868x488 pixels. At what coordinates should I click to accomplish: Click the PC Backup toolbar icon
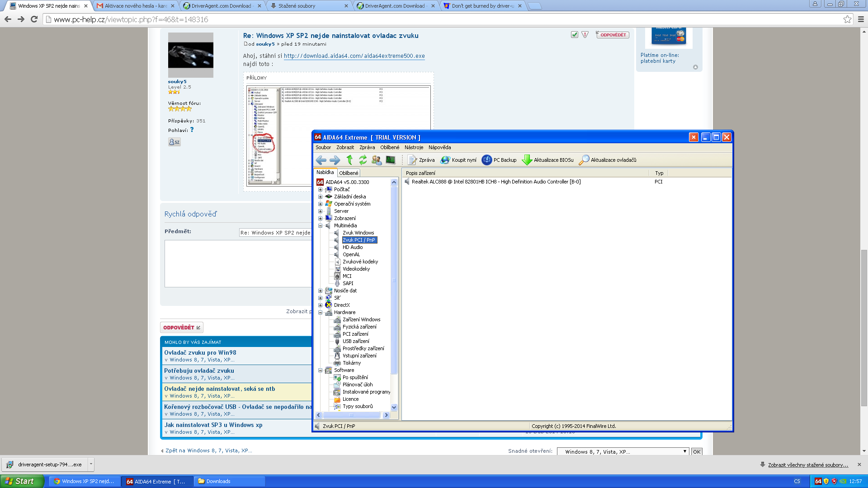487,160
